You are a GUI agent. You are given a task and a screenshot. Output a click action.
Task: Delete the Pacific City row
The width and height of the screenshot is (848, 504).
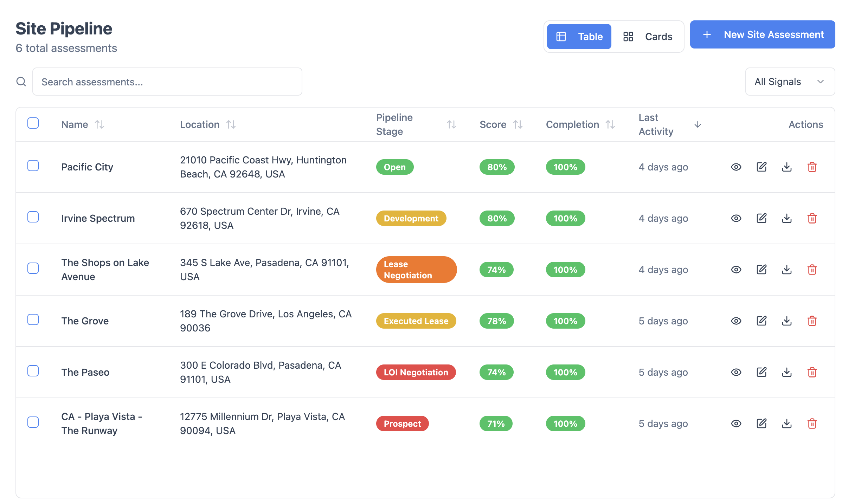tap(812, 167)
